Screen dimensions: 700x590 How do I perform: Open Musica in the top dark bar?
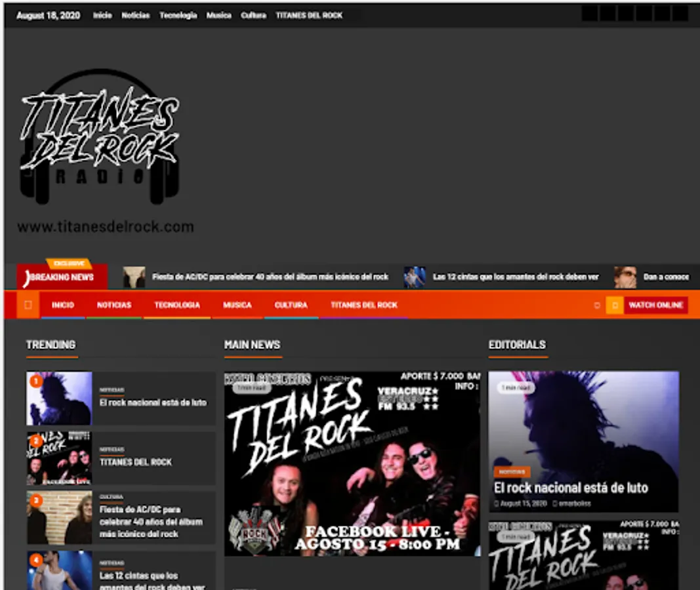click(x=218, y=15)
